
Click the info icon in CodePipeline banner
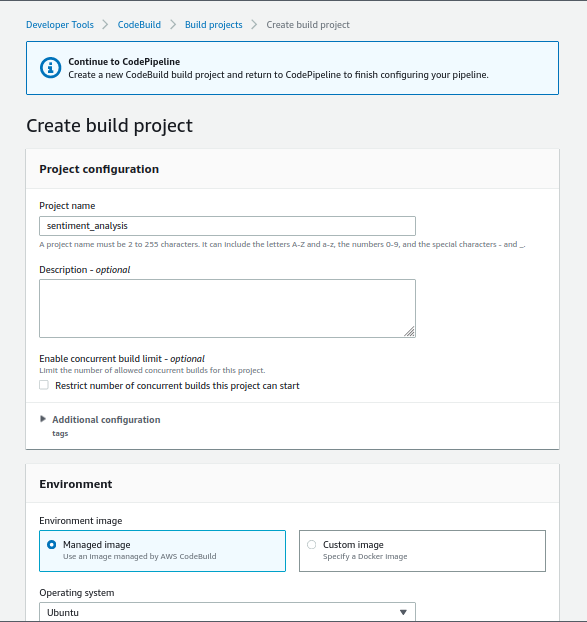[50, 68]
